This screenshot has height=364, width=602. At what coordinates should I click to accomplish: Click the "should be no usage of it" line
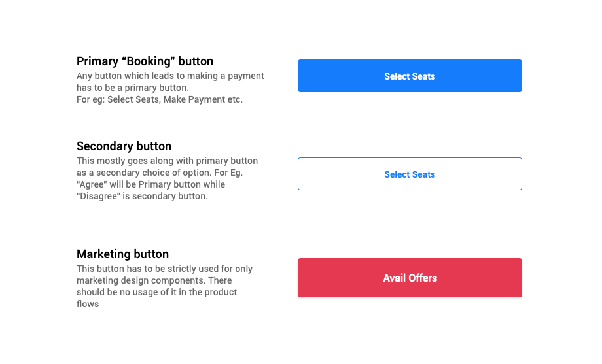157,292
